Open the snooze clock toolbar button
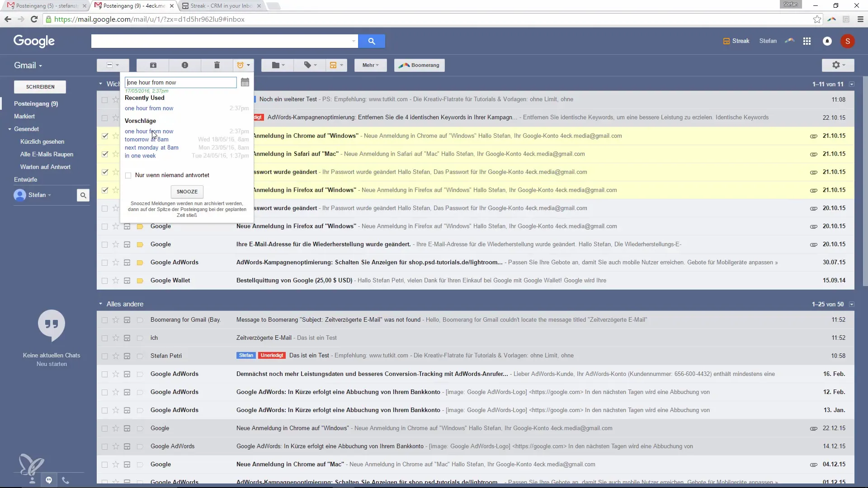 coord(243,65)
